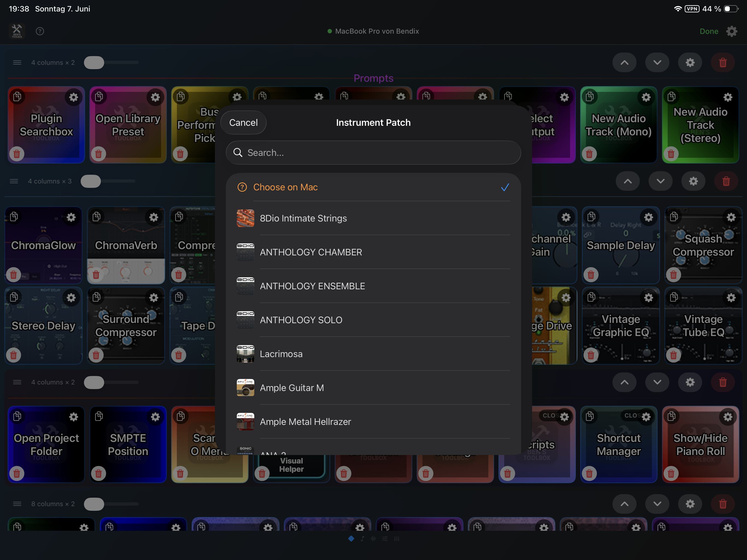Delete the Plugin Searchbox tile
The height and width of the screenshot is (560, 747).
(17, 154)
